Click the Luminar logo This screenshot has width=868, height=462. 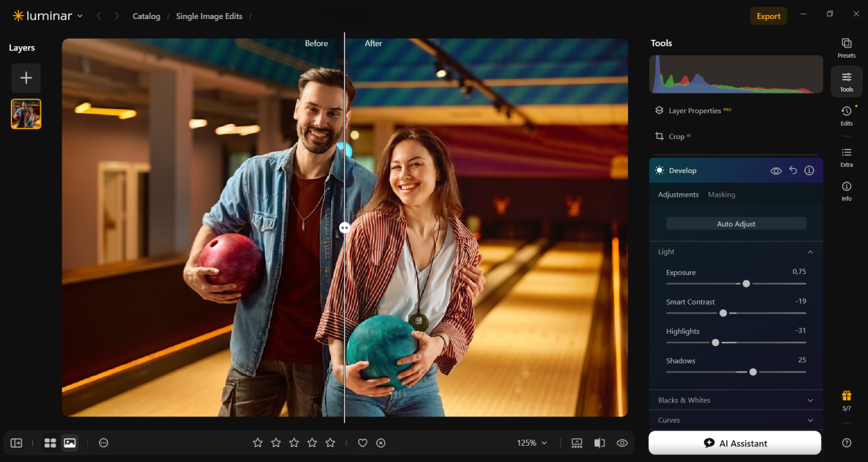click(43, 16)
